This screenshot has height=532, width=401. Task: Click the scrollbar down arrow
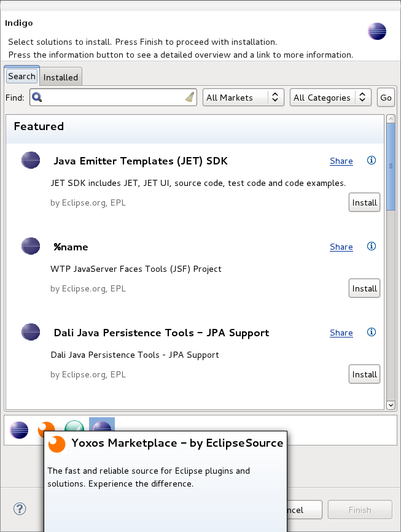click(391, 405)
